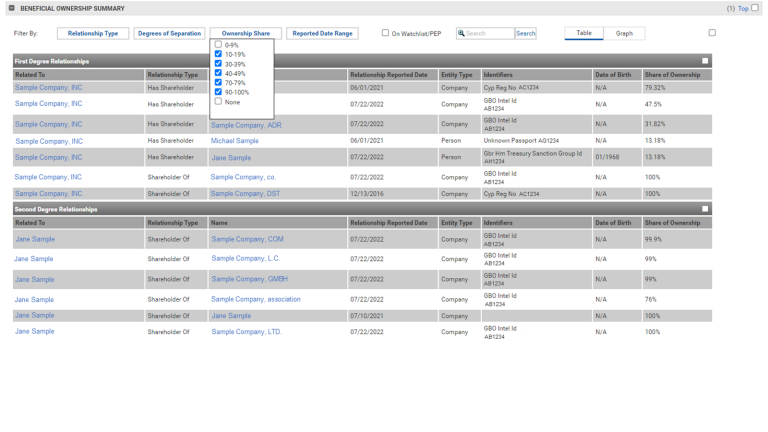This screenshot has height=432, width=768.
Task: Enable the On Watchlist/PEP checkbox
Action: point(385,33)
